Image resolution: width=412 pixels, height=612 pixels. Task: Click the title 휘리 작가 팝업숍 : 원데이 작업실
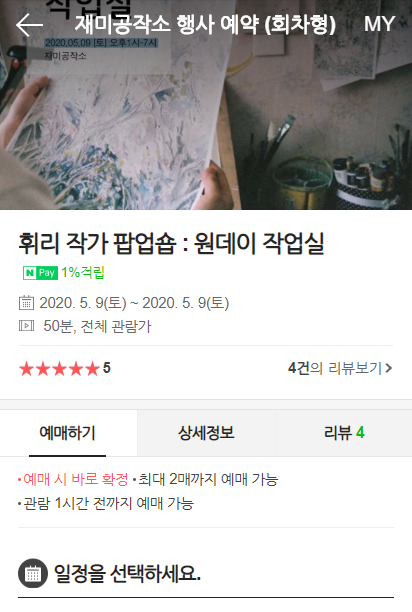[x=171, y=244]
